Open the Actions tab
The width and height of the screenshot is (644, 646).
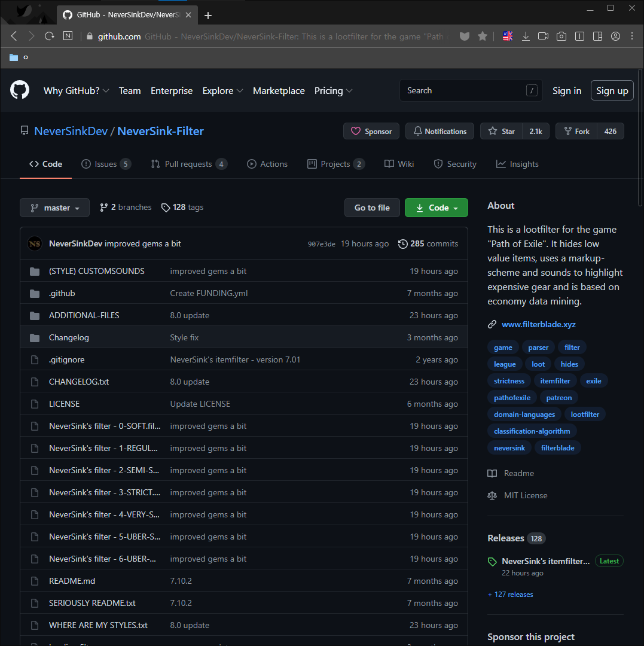tap(267, 164)
